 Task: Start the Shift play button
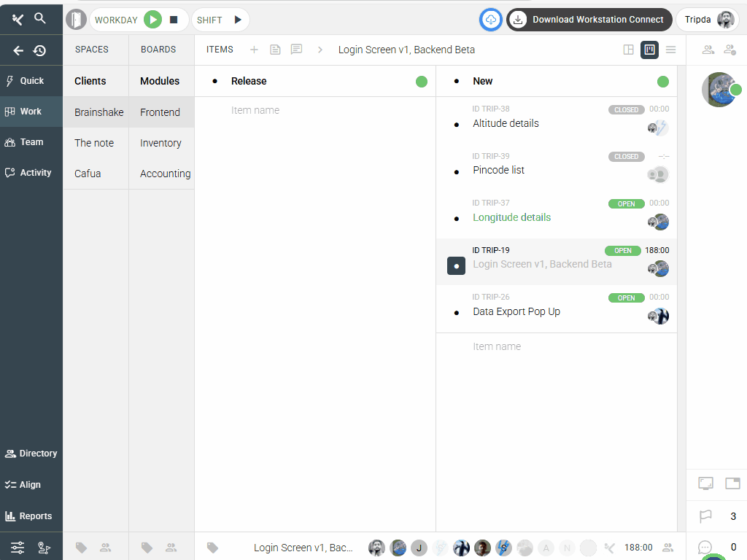click(237, 20)
